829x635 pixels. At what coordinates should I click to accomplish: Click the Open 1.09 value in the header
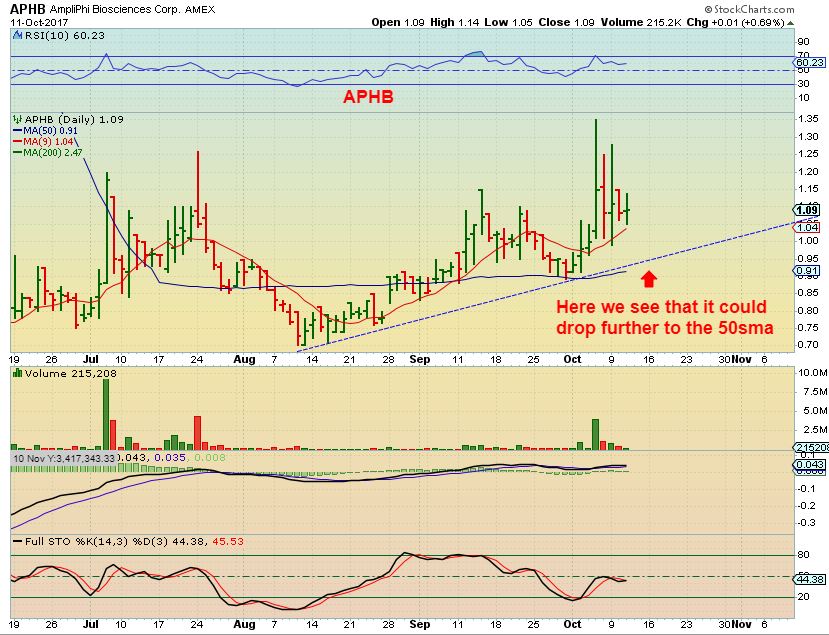(x=398, y=23)
